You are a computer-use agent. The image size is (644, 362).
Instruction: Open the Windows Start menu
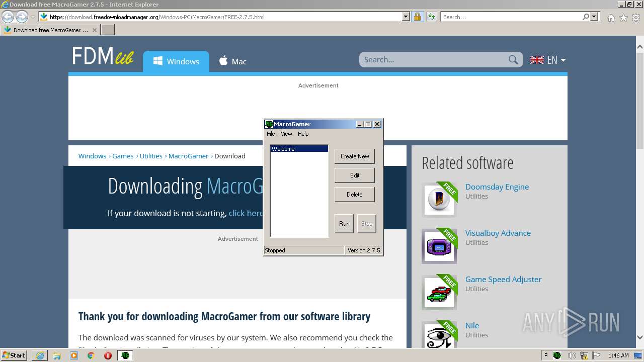pos(14,355)
